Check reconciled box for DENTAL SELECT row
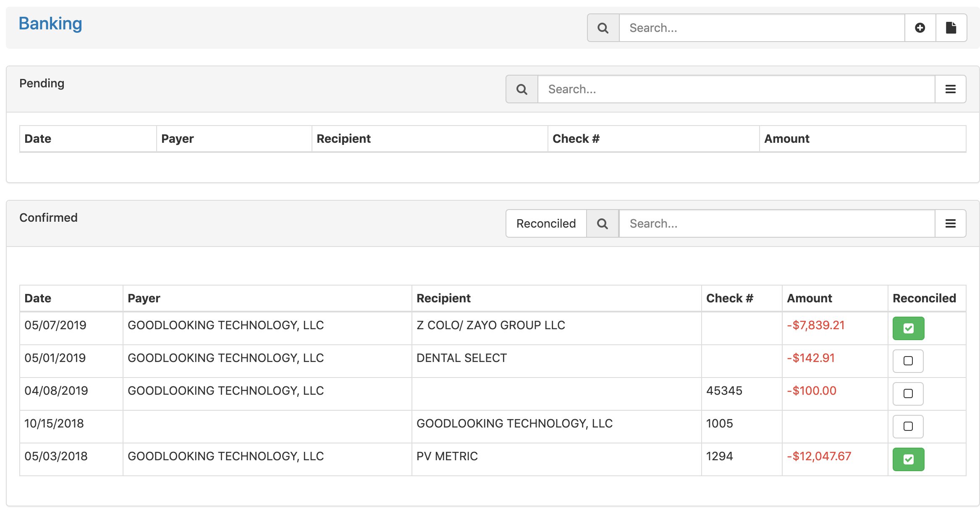The height and width of the screenshot is (514, 980). coord(908,361)
